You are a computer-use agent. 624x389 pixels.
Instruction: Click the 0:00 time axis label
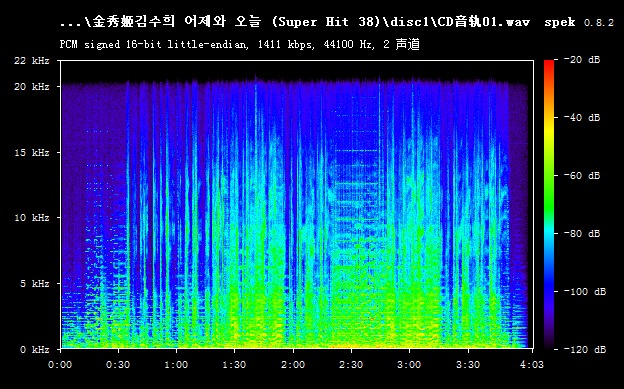click(60, 365)
